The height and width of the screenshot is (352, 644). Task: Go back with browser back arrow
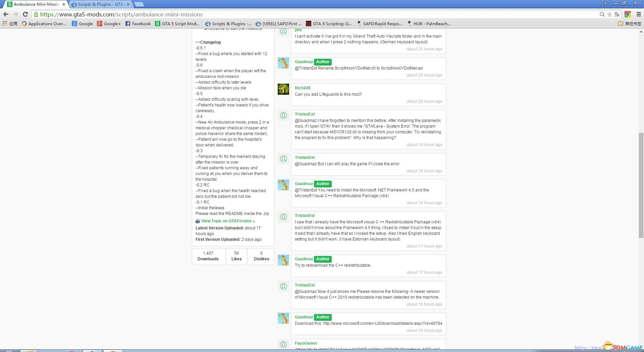[6, 14]
